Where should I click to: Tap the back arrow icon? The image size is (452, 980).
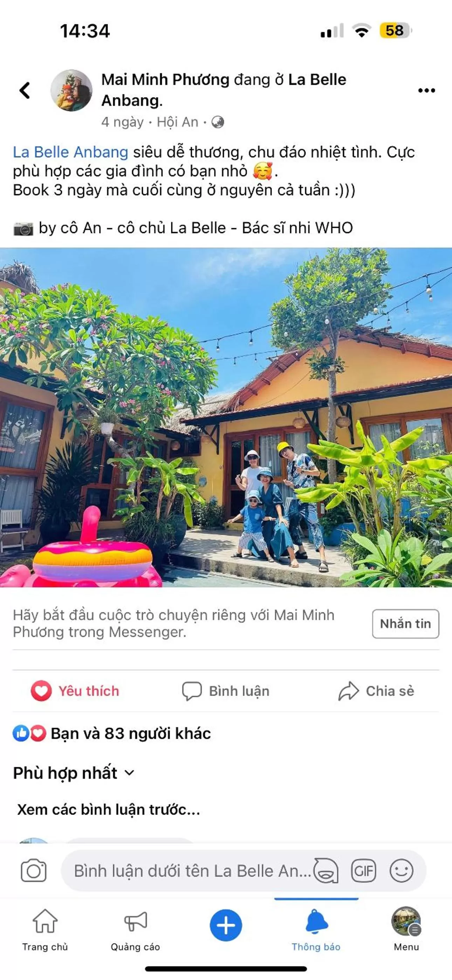pyautogui.click(x=25, y=90)
